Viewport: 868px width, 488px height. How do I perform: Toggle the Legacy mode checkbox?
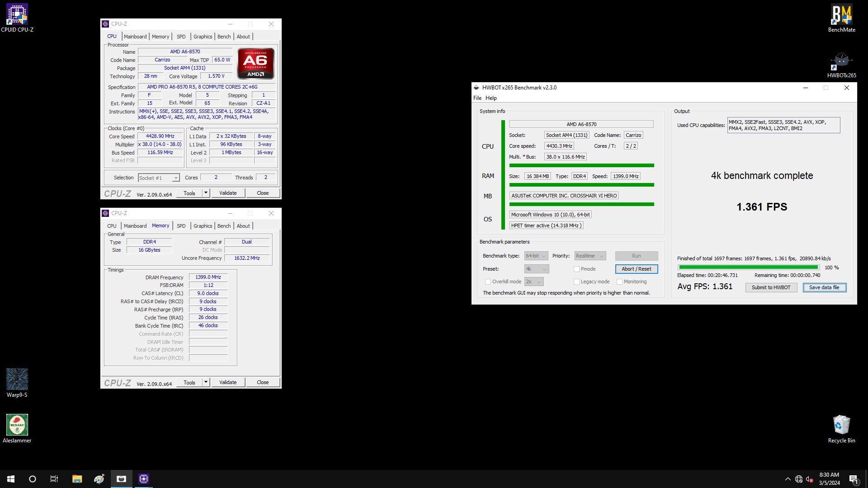576,282
